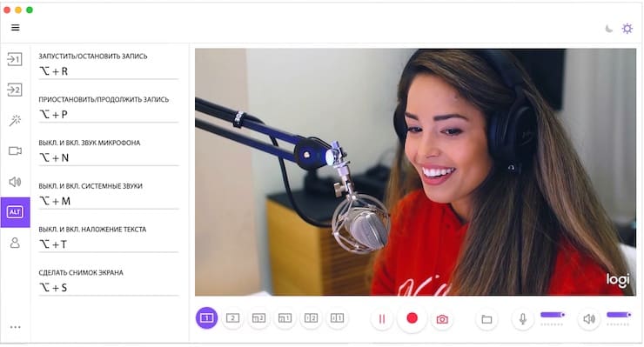This screenshot has height=347, width=644.
Task: Open the hamburger menu
Action: [15, 28]
